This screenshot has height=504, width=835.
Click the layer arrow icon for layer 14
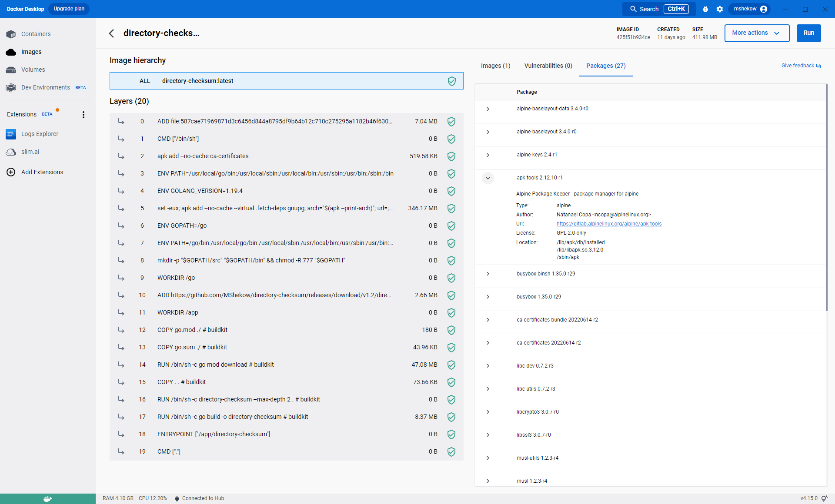click(121, 365)
